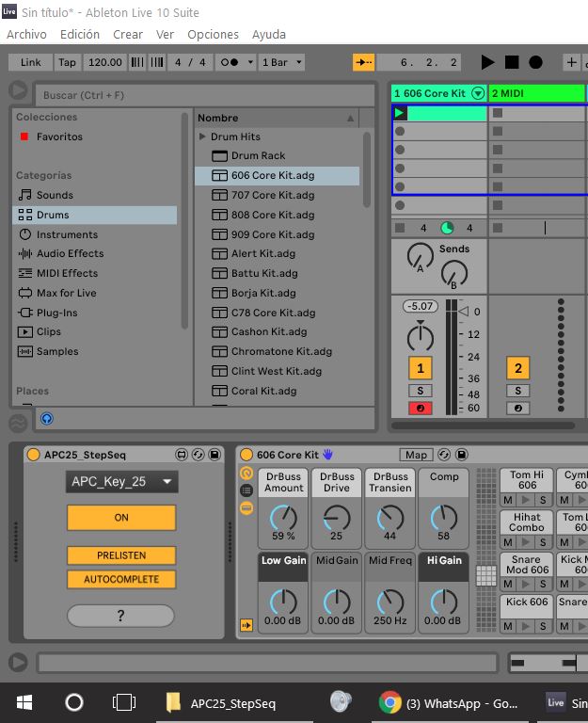Screen dimensions: 588x723
Task: Click the ON button in APC25_StepSeq
Action: tap(121, 518)
